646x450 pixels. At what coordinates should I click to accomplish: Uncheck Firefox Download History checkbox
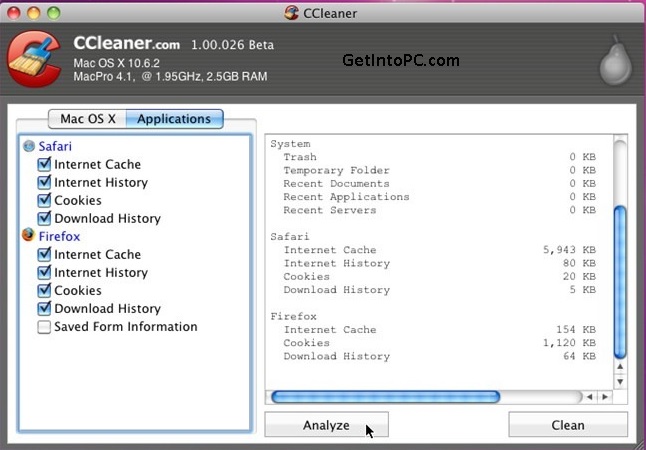pos(44,309)
